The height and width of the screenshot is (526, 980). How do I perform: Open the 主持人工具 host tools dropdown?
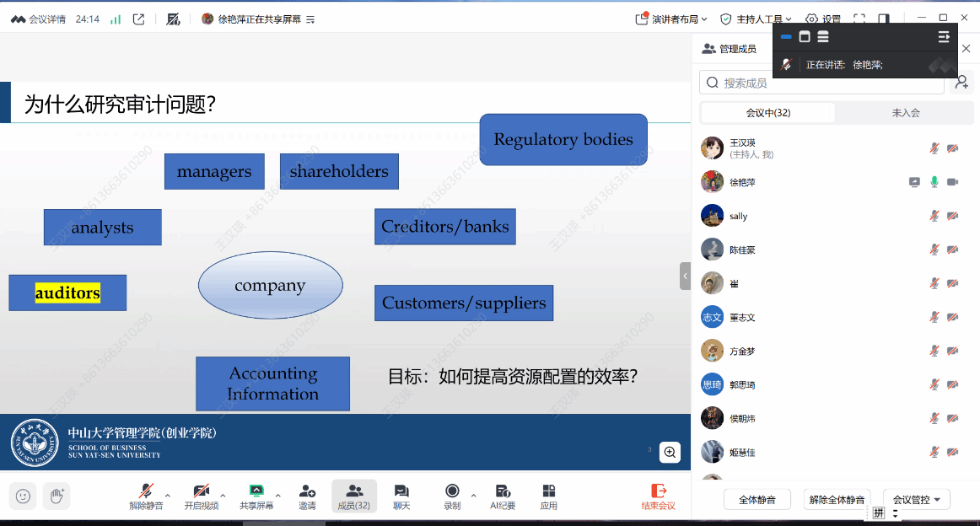756,19
